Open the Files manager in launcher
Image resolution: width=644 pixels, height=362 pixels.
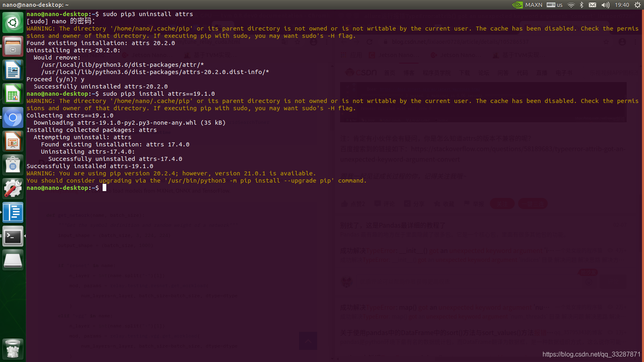pos(13,46)
